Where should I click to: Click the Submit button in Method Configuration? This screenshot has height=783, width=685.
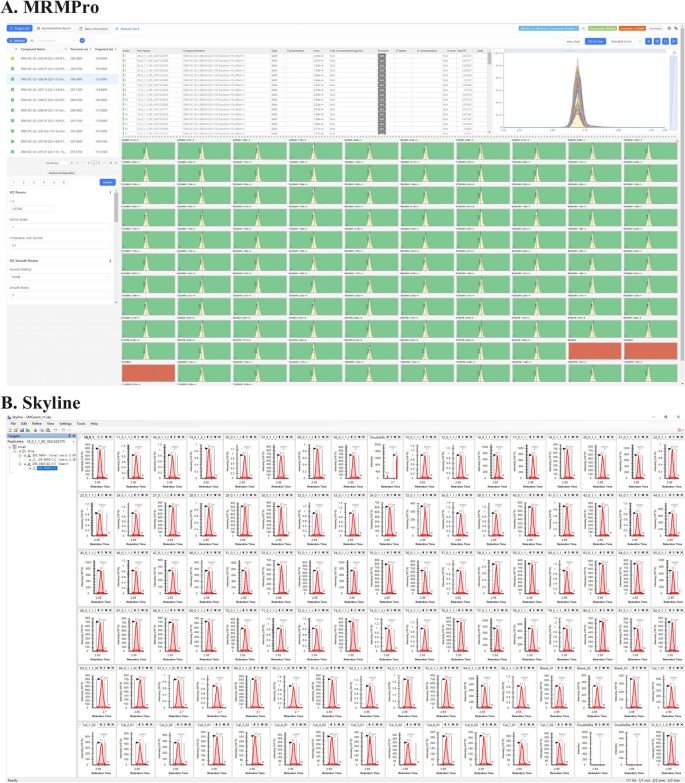pyautogui.click(x=108, y=182)
